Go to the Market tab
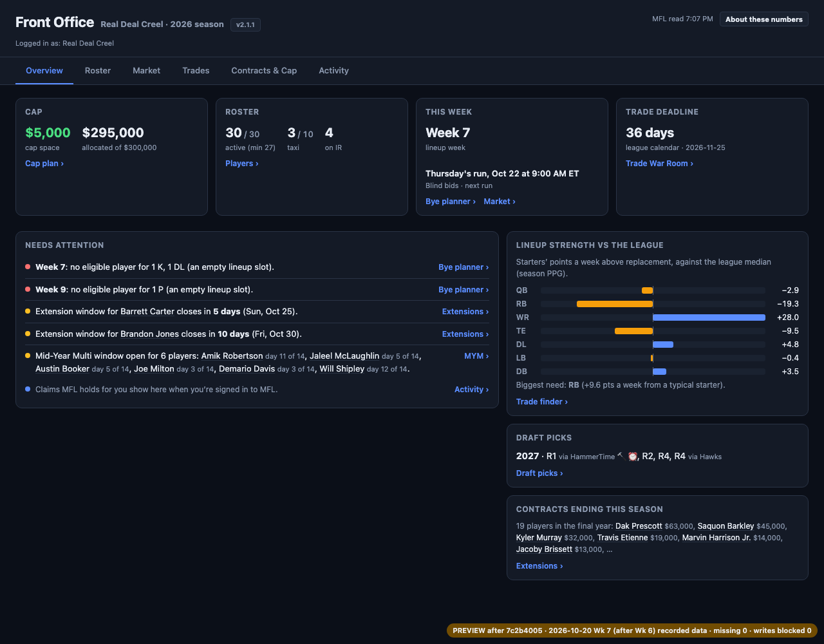Screen dimensions: 824x644 (147, 71)
